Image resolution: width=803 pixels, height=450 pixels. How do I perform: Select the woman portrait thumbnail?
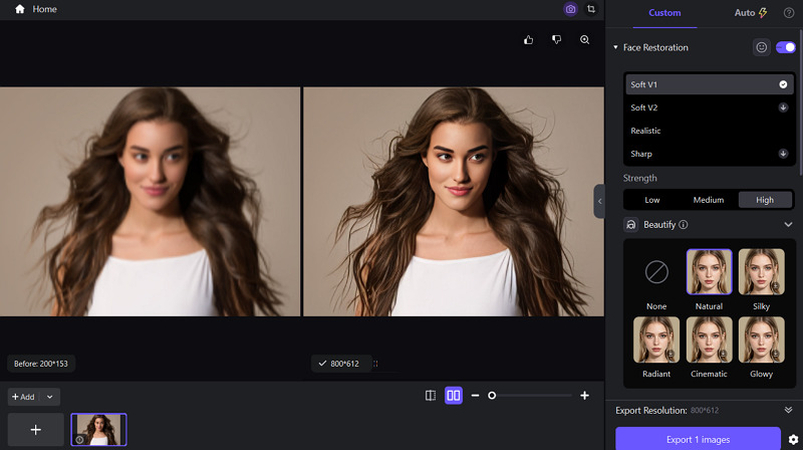(99, 430)
